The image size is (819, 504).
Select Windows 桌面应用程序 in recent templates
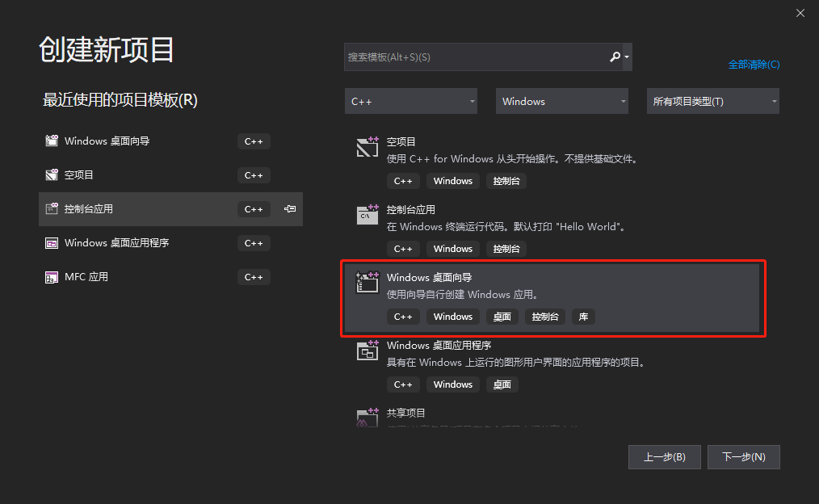[170, 243]
